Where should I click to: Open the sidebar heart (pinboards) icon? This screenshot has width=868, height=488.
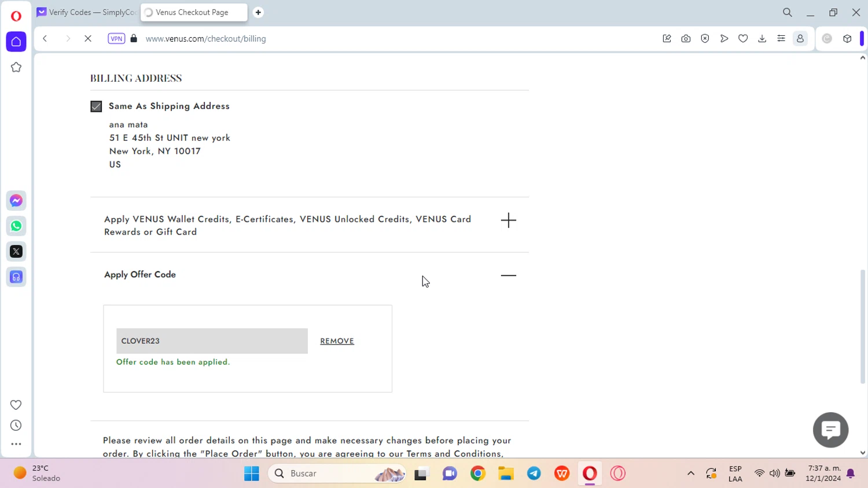[x=16, y=405]
